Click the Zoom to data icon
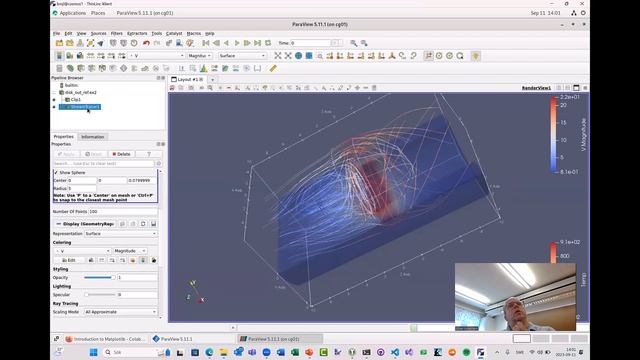Image resolution: width=640 pixels, height=360 pixels. 288,56
